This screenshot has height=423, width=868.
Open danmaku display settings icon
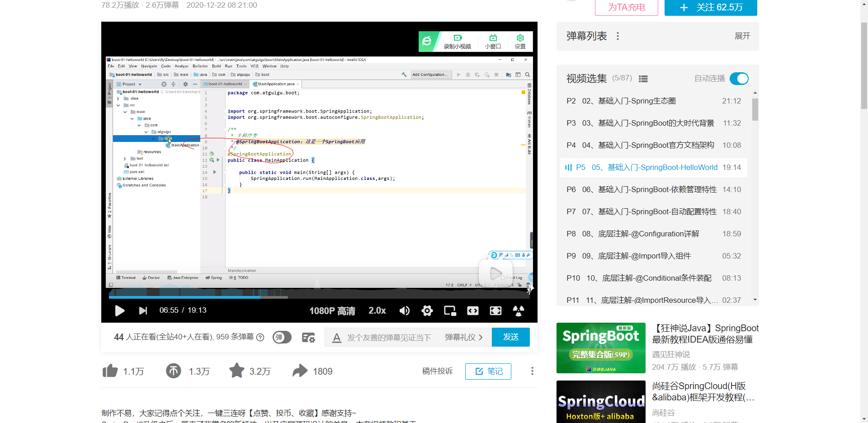pos(308,338)
